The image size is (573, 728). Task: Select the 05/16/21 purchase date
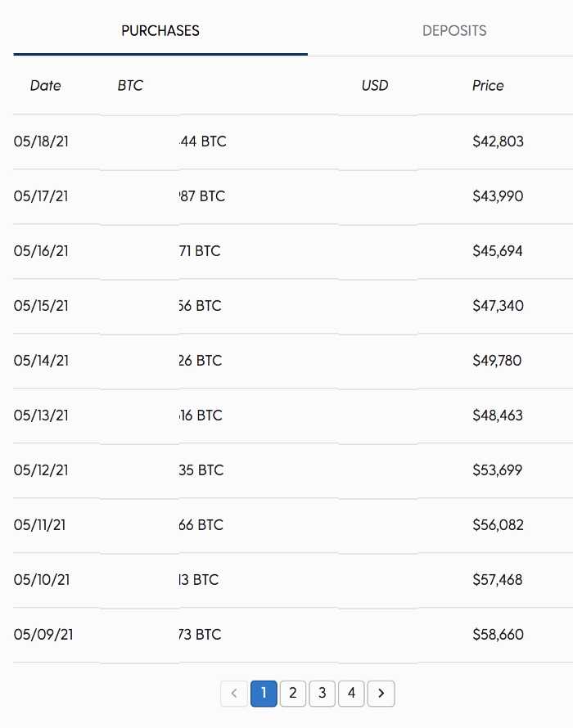42,251
